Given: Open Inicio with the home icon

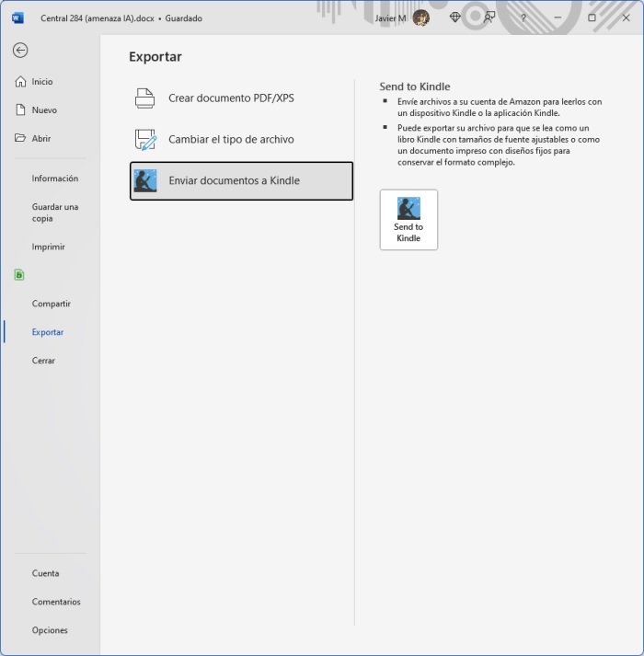Looking at the screenshot, I should pyautogui.click(x=20, y=82).
